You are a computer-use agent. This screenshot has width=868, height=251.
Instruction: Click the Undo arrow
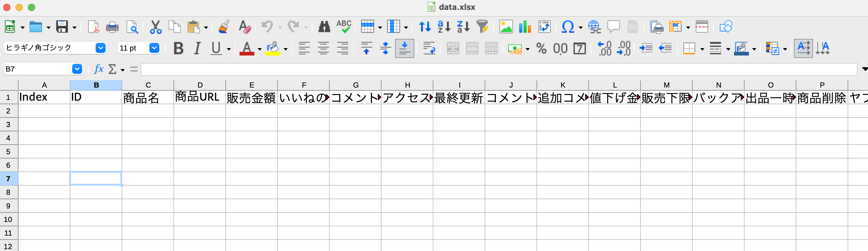coord(267,27)
